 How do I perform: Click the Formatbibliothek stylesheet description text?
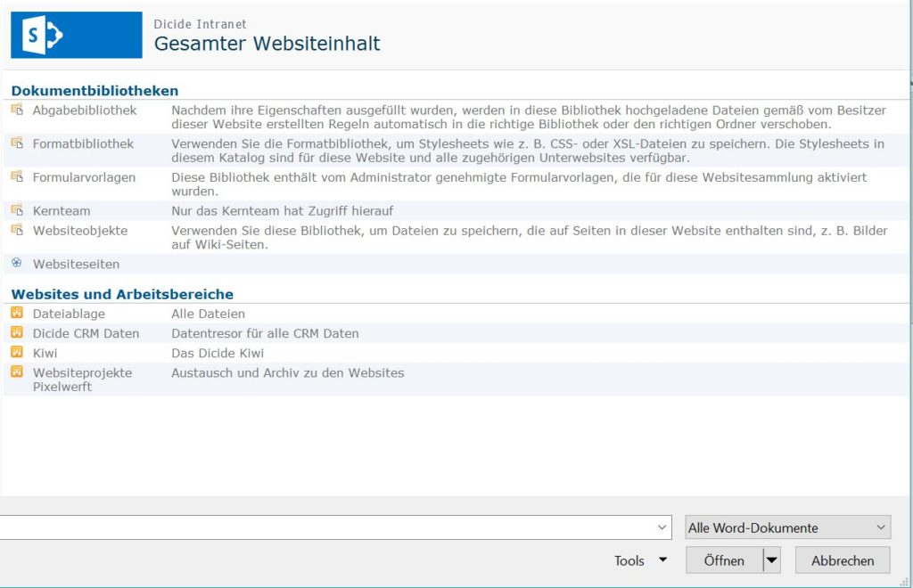coord(528,151)
